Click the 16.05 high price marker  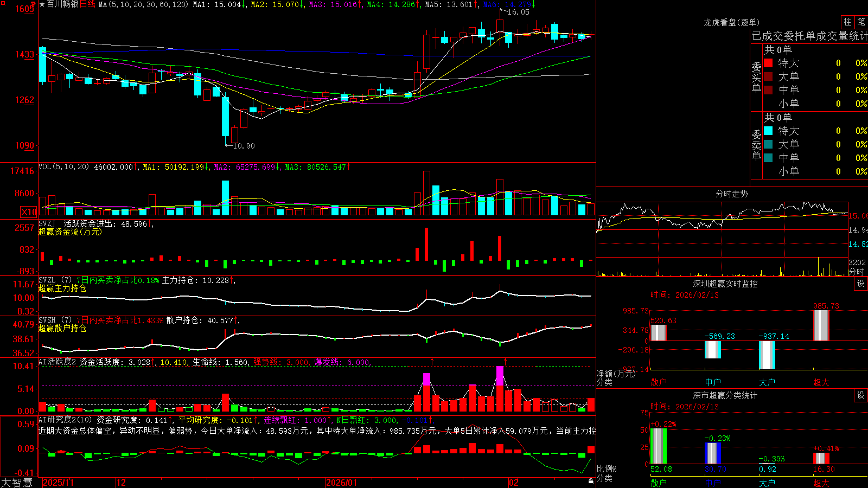coord(518,12)
